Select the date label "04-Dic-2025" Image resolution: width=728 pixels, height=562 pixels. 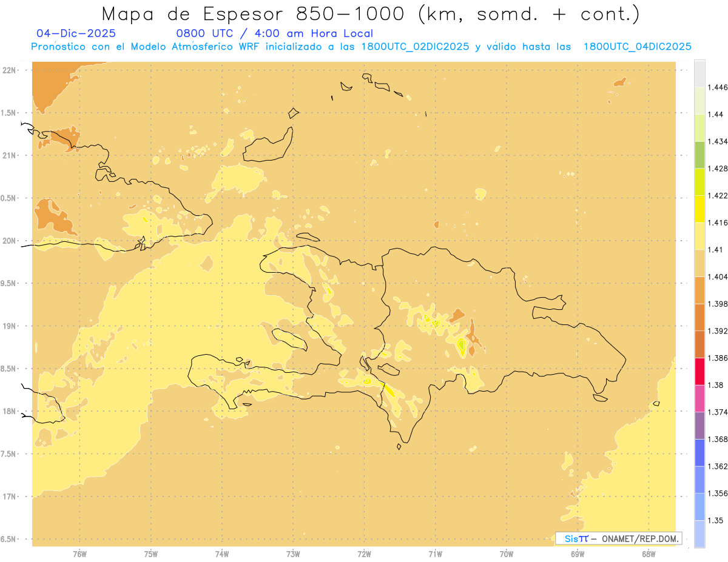[76, 33]
